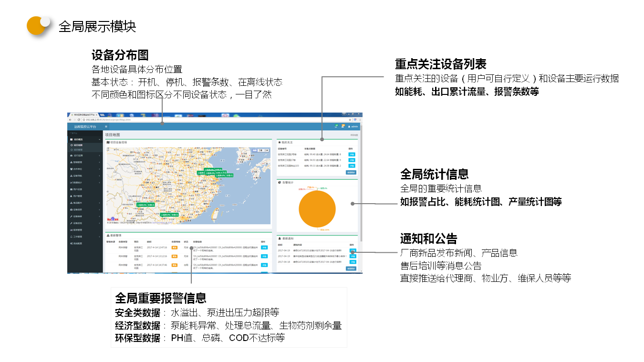Click the orange-badged message icon in the header
The image size is (644, 362).
pyautogui.click(x=343, y=126)
